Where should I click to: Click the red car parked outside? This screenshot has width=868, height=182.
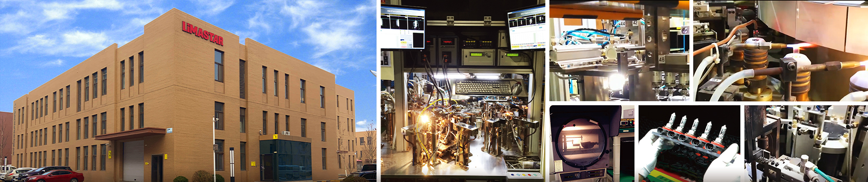point(55,176)
